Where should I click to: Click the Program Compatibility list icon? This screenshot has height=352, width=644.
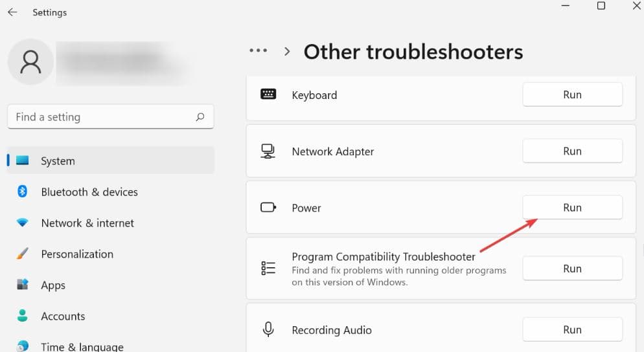[x=268, y=269]
